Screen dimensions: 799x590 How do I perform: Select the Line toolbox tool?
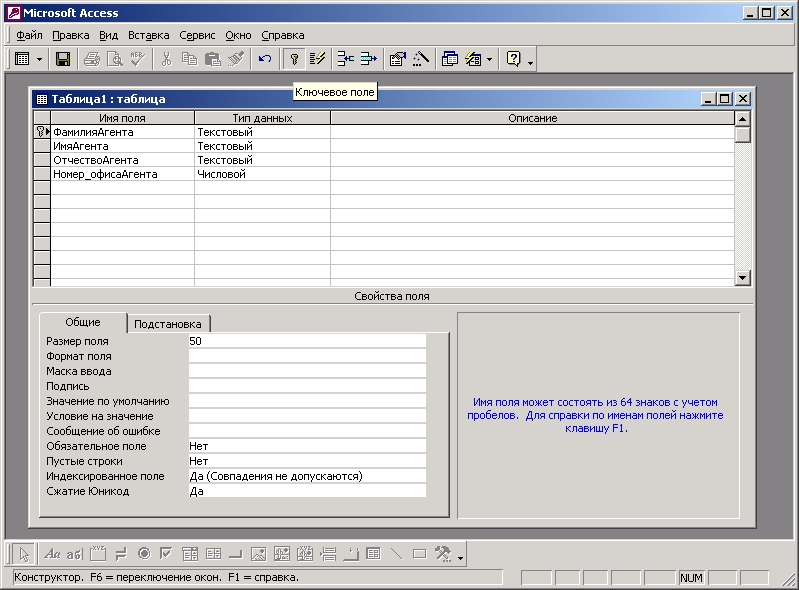396,554
